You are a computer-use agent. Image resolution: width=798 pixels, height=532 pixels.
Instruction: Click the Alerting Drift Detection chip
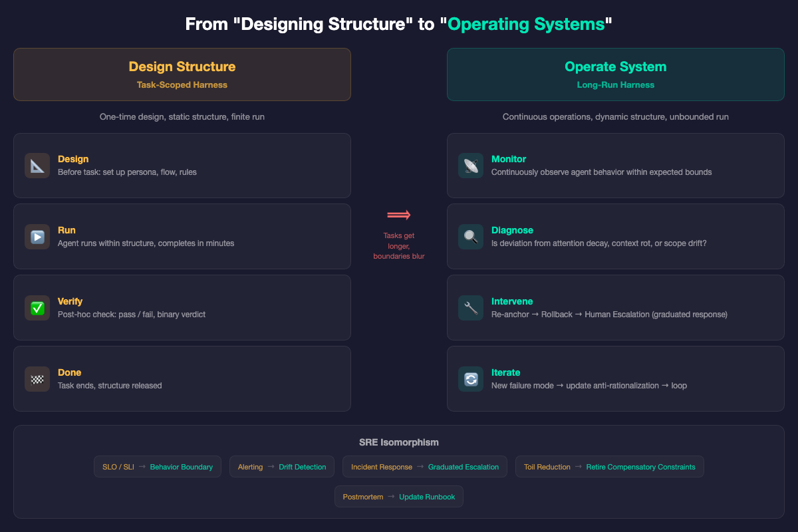tap(282, 466)
